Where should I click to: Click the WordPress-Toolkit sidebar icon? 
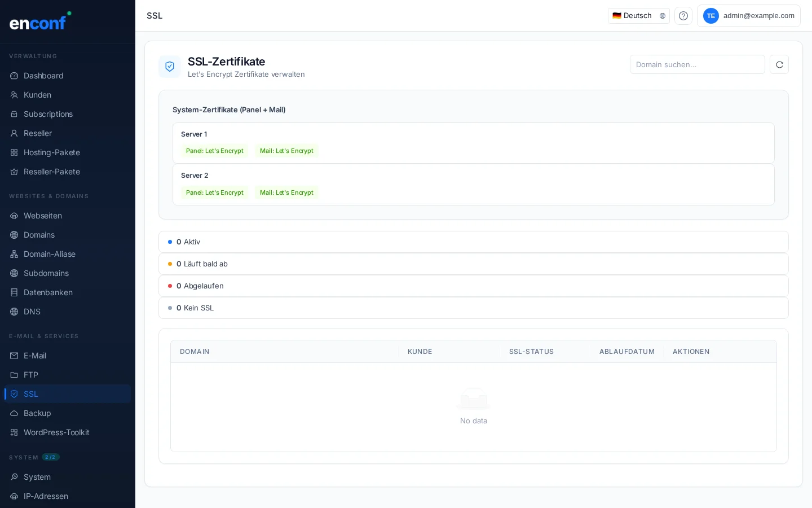(14, 432)
